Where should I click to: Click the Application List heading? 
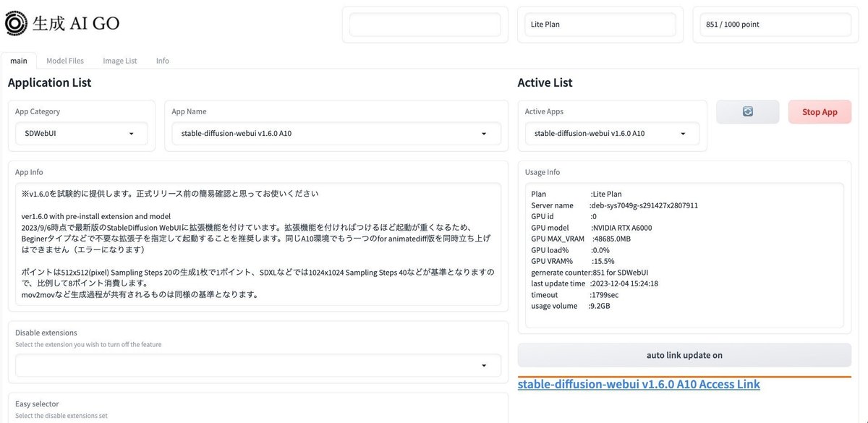(x=50, y=82)
